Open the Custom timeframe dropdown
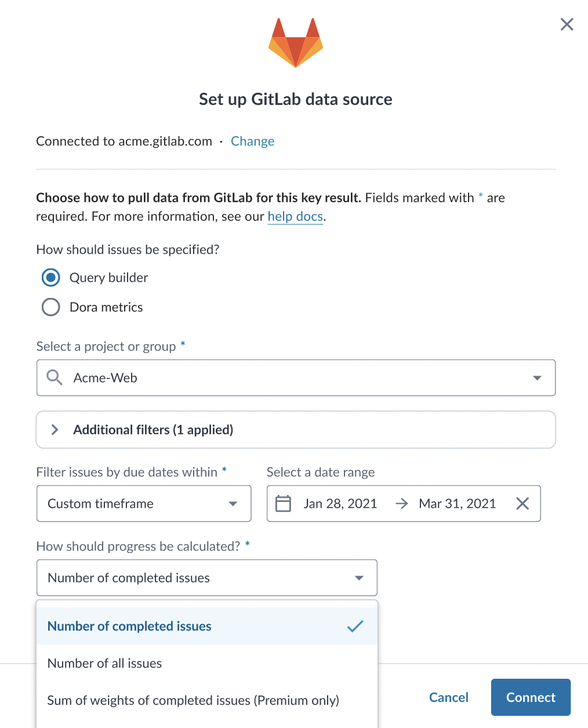 click(x=144, y=504)
